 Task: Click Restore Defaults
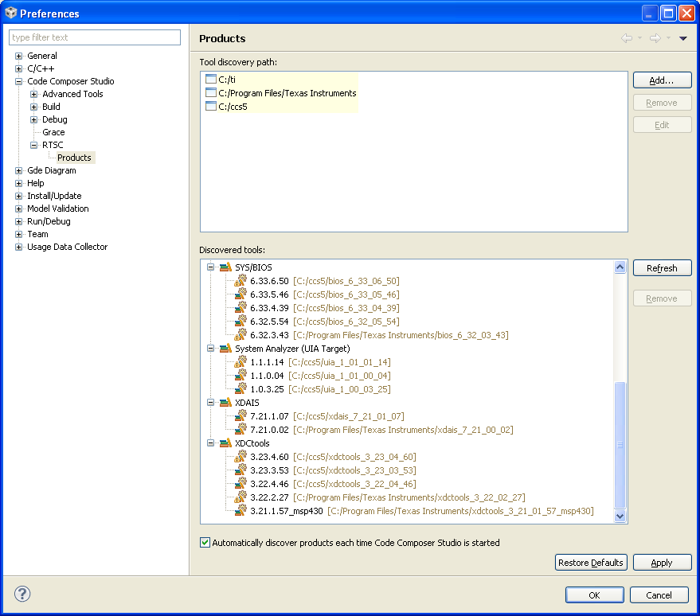tap(591, 563)
